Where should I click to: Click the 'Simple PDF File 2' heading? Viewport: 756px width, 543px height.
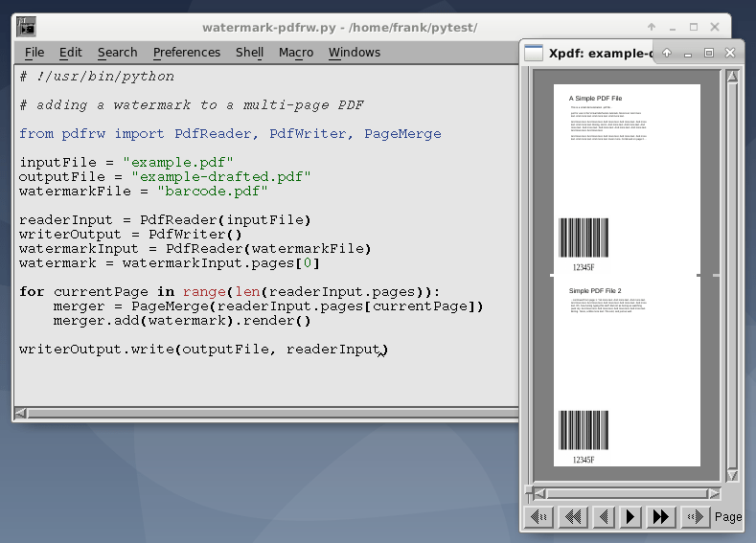click(595, 290)
